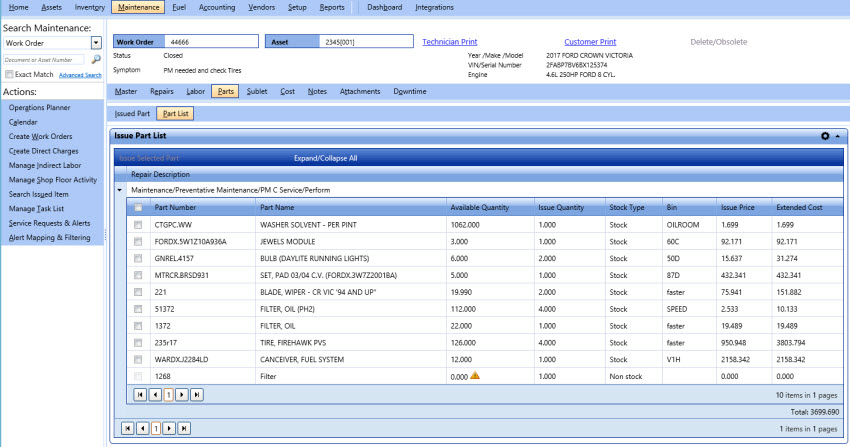Switch to the Repairs tab
This screenshot has width=850, height=447.
pos(162,92)
